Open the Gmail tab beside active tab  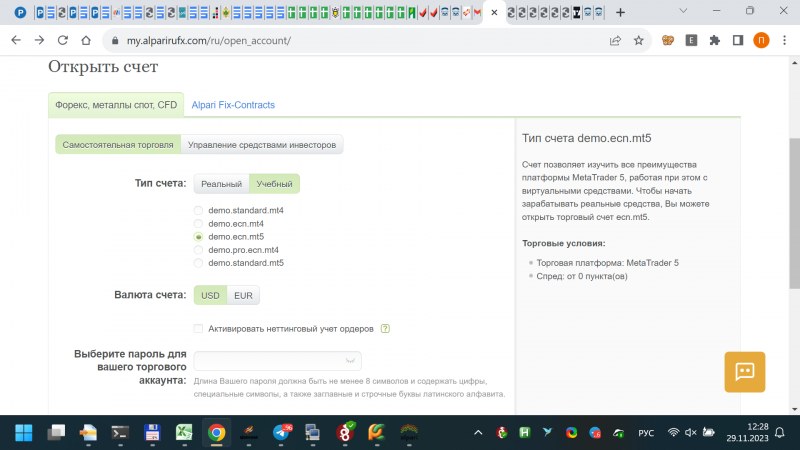478,12
